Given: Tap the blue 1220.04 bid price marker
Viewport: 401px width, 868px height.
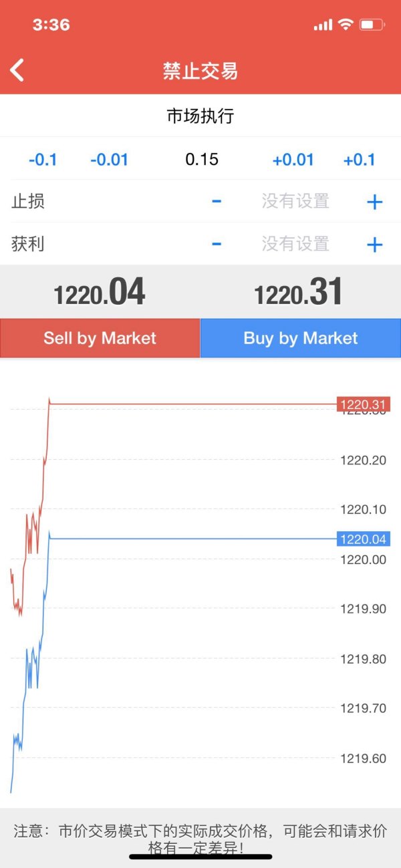Looking at the screenshot, I should coord(364,539).
